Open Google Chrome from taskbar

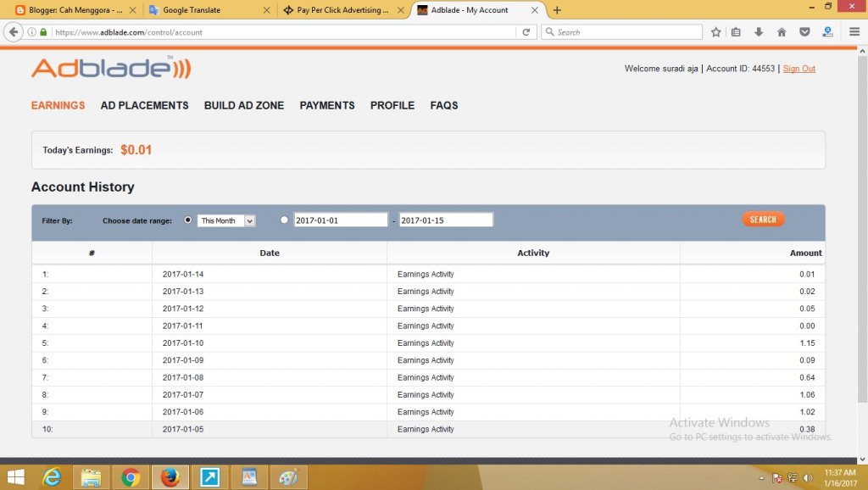(131, 477)
